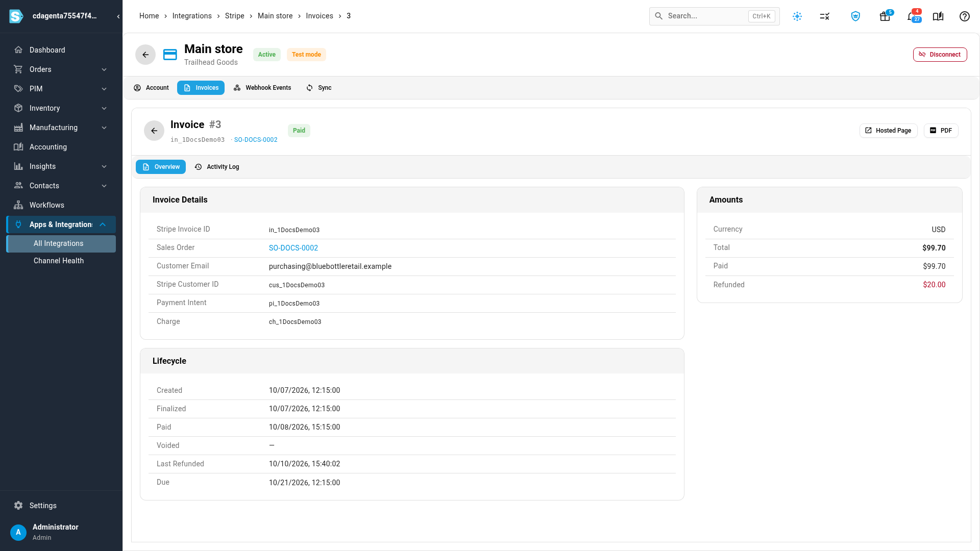The image size is (980, 551).
Task: Click the checklist tasks icon in header
Action: (x=825, y=16)
